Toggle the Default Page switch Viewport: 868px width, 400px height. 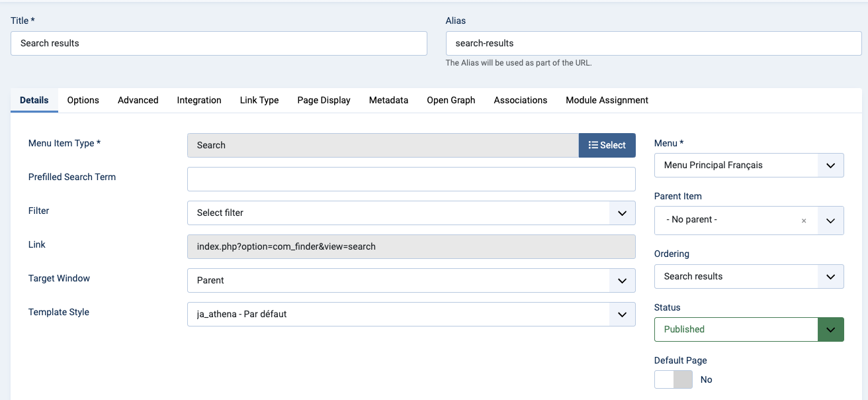673,379
